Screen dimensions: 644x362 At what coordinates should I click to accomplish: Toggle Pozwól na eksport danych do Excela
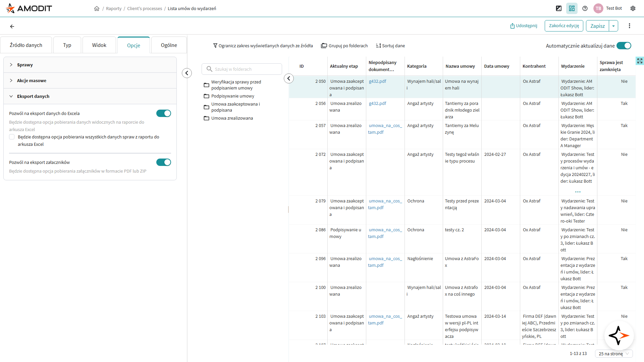tap(163, 113)
